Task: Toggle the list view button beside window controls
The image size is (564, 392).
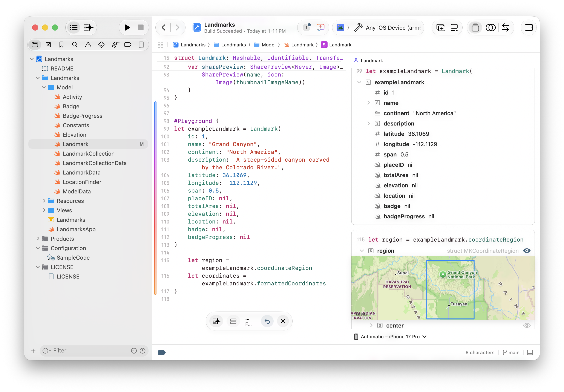Action: [74, 28]
